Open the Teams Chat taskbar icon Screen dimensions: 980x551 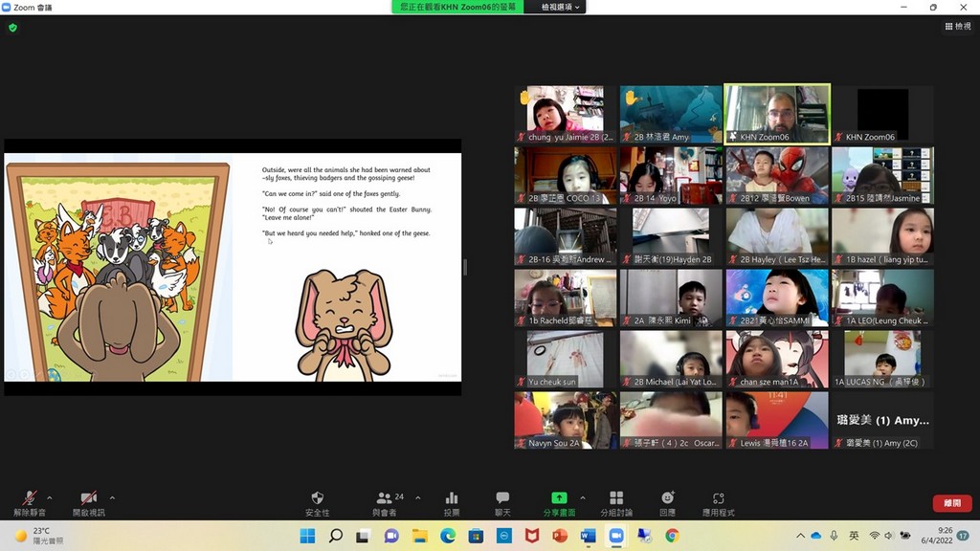coord(391,536)
